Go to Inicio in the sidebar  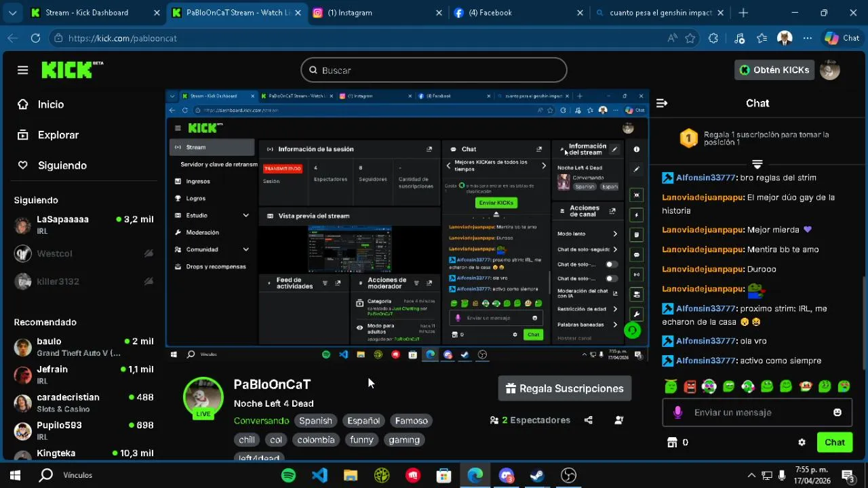pos(51,104)
